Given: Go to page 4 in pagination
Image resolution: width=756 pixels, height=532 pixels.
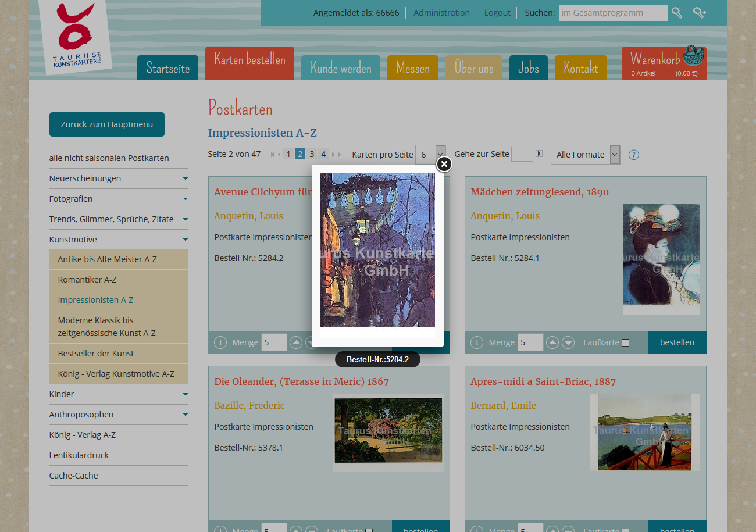Looking at the screenshot, I should click(323, 154).
